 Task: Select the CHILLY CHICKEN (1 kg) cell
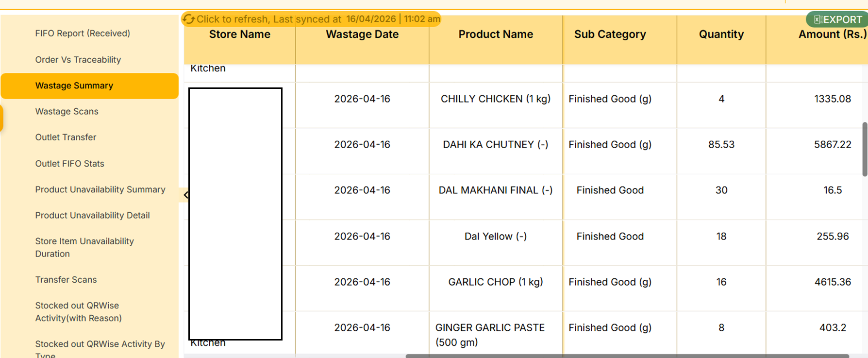click(496, 99)
